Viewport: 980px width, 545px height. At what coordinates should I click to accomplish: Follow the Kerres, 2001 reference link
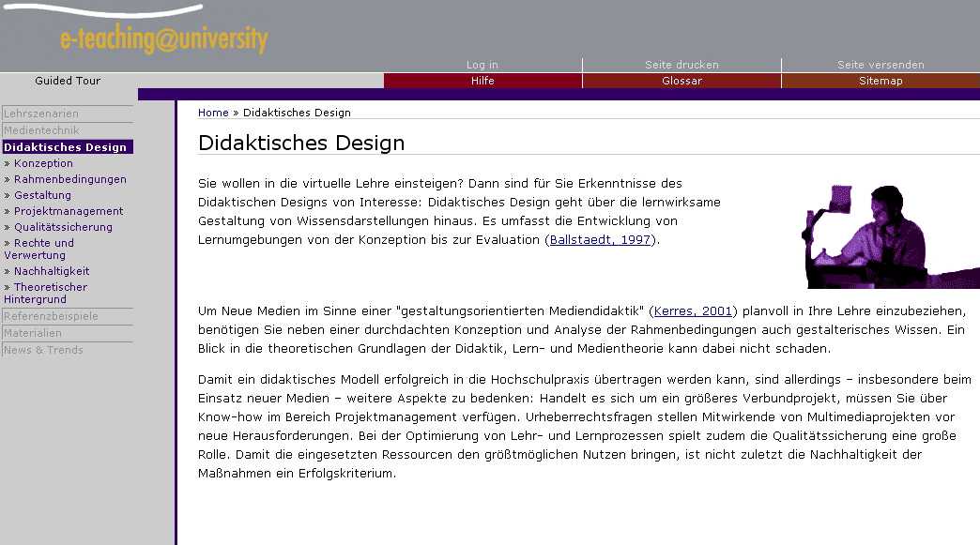coord(695,310)
